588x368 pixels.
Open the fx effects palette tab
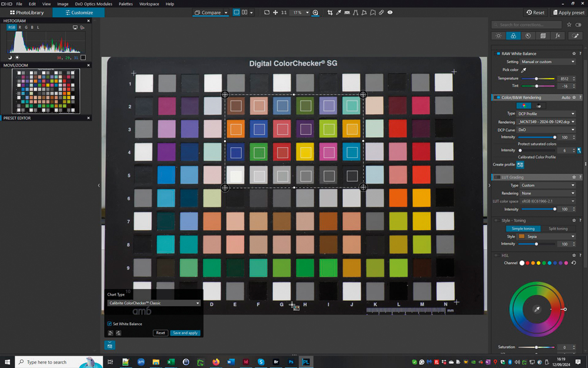pyautogui.click(x=557, y=36)
